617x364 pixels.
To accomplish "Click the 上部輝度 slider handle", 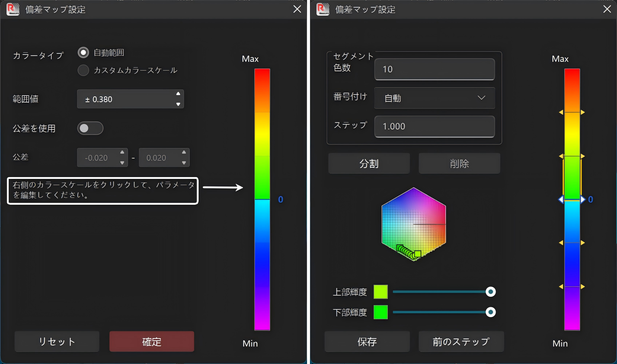I will point(491,292).
